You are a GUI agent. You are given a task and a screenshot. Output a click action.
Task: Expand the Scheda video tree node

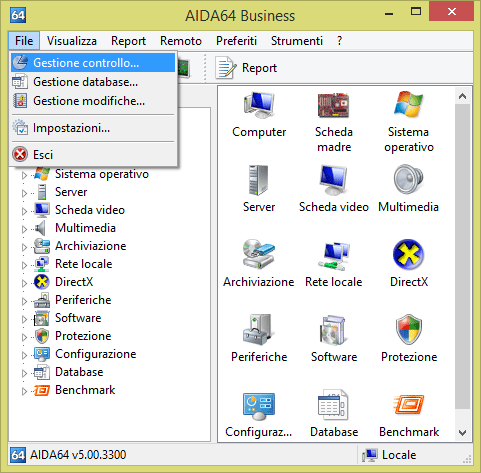(x=24, y=211)
